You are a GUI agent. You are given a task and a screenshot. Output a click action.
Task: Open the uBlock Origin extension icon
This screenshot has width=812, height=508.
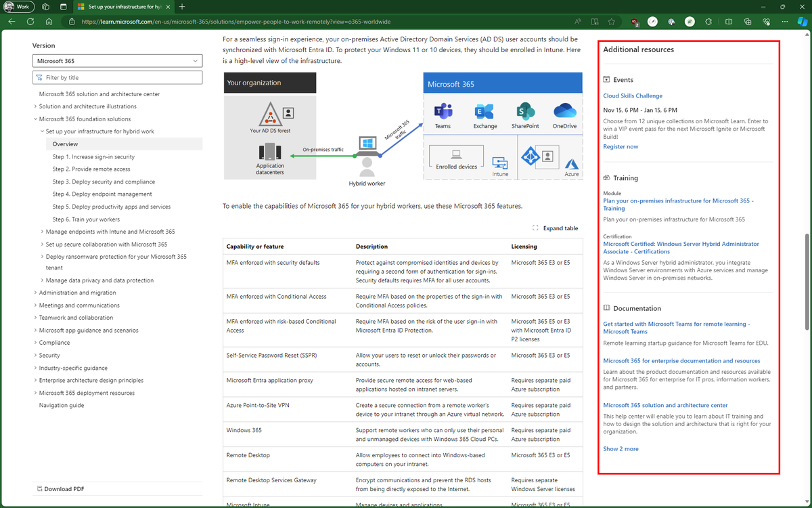click(634, 21)
